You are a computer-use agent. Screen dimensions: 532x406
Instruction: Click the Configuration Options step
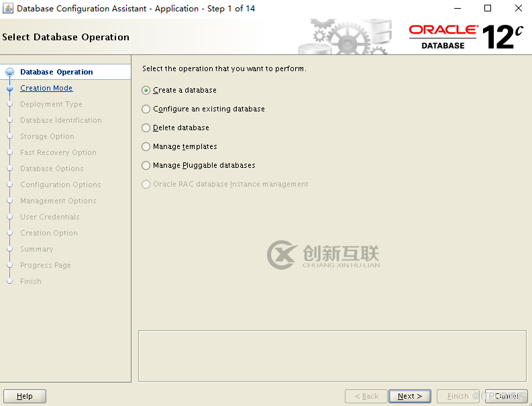pos(60,185)
